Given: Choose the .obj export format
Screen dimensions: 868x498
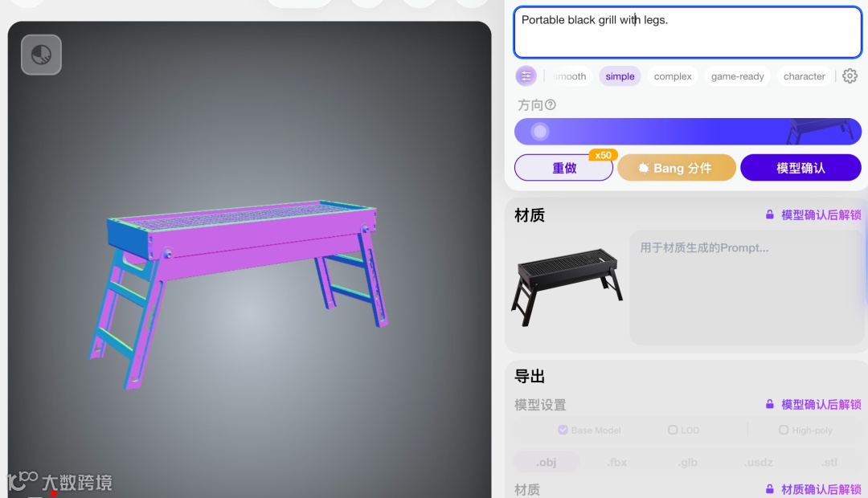Looking at the screenshot, I should [x=547, y=462].
